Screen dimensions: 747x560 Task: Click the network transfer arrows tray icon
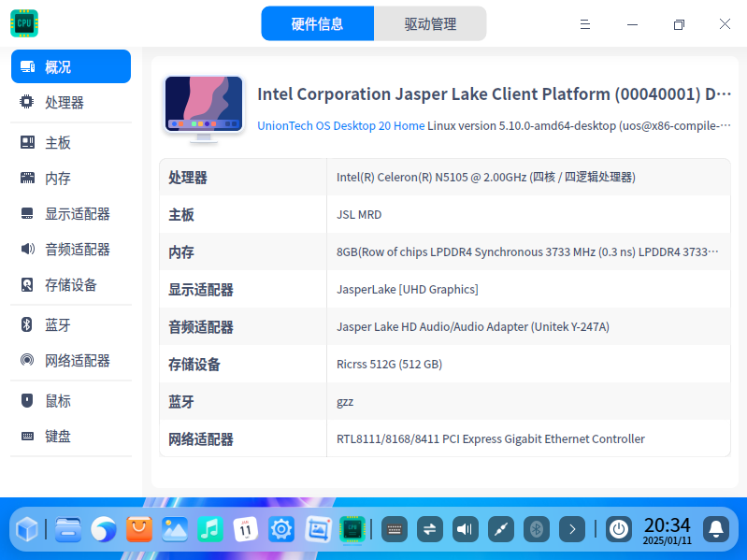point(430,529)
